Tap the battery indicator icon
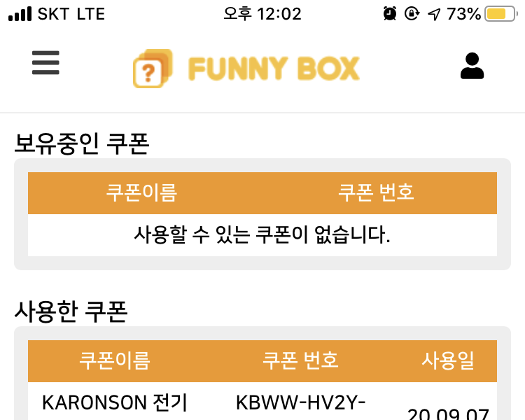This screenshot has width=525, height=420. [500, 14]
